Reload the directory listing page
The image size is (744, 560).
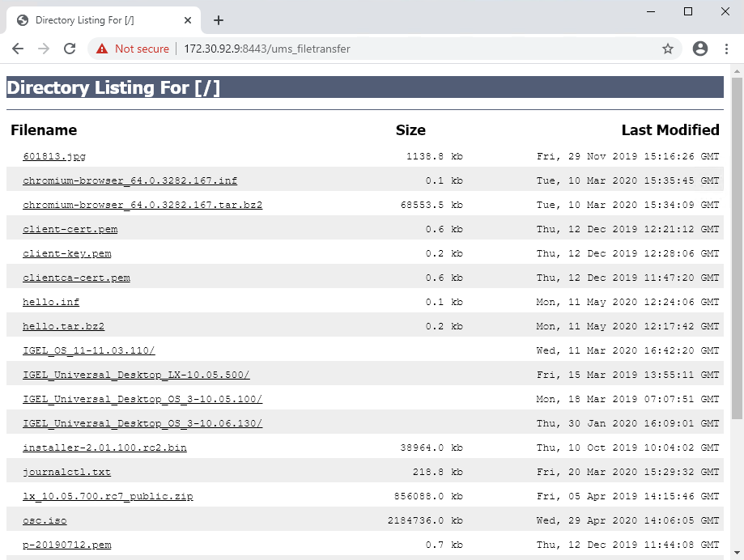[70, 49]
